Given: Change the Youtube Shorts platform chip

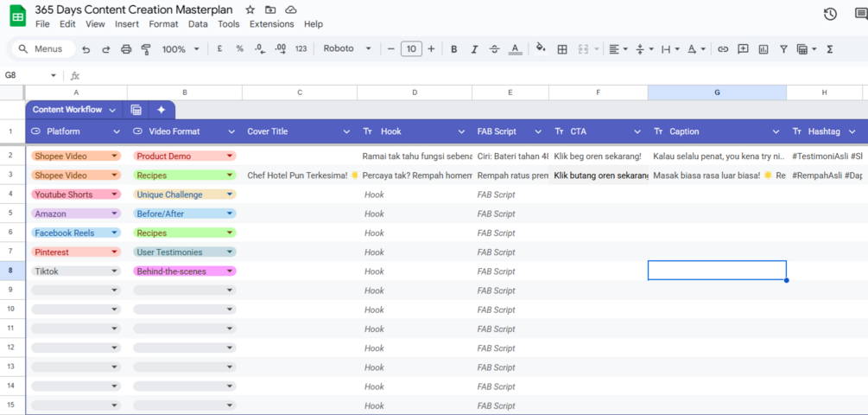Looking at the screenshot, I should [x=76, y=195].
